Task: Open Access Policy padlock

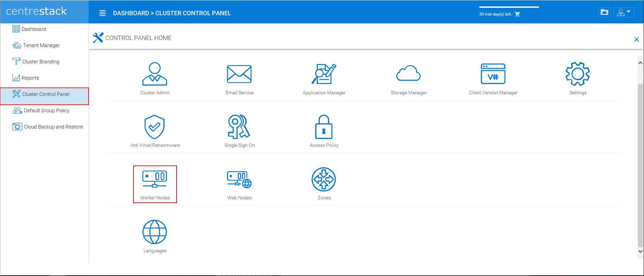Action: pyautogui.click(x=324, y=127)
